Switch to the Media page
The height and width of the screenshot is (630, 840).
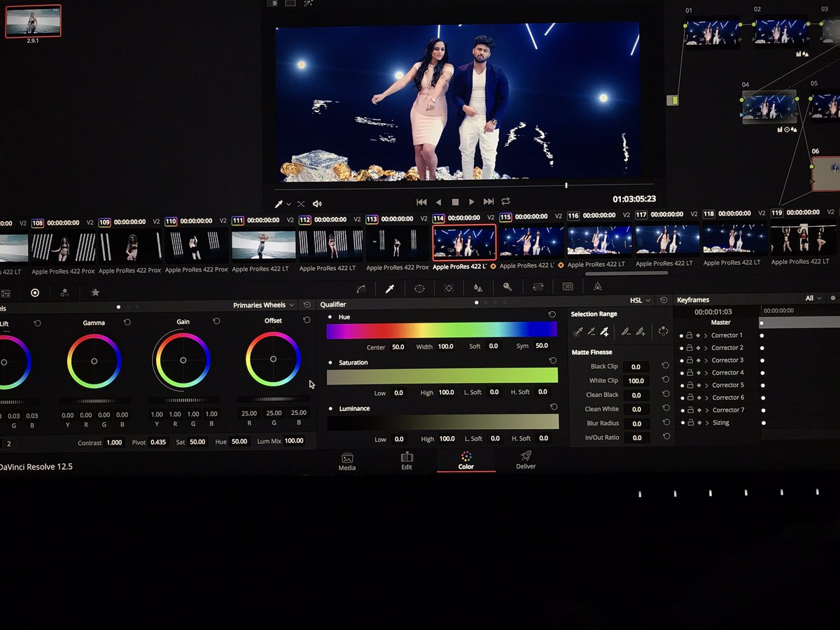[x=347, y=462]
